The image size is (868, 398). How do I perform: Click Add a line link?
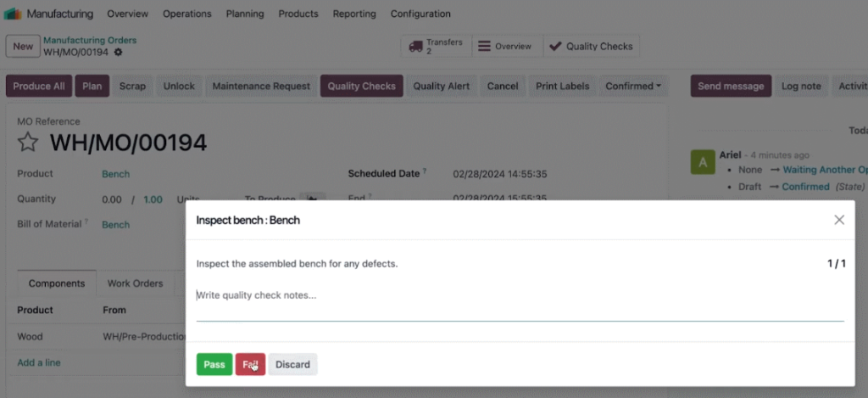(x=39, y=362)
